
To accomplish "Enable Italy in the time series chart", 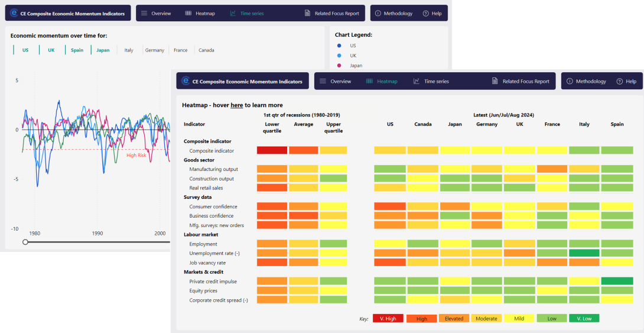I will pos(129,50).
